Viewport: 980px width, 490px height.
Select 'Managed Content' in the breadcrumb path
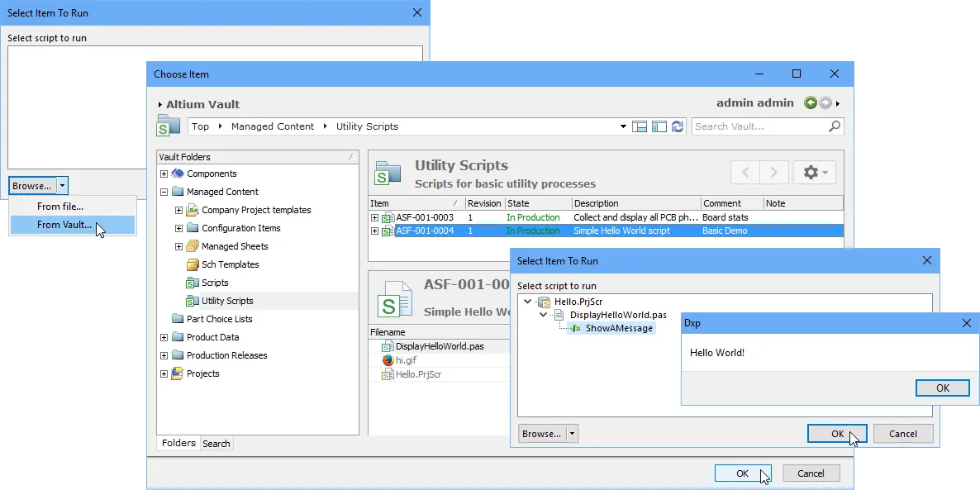pyautogui.click(x=273, y=126)
